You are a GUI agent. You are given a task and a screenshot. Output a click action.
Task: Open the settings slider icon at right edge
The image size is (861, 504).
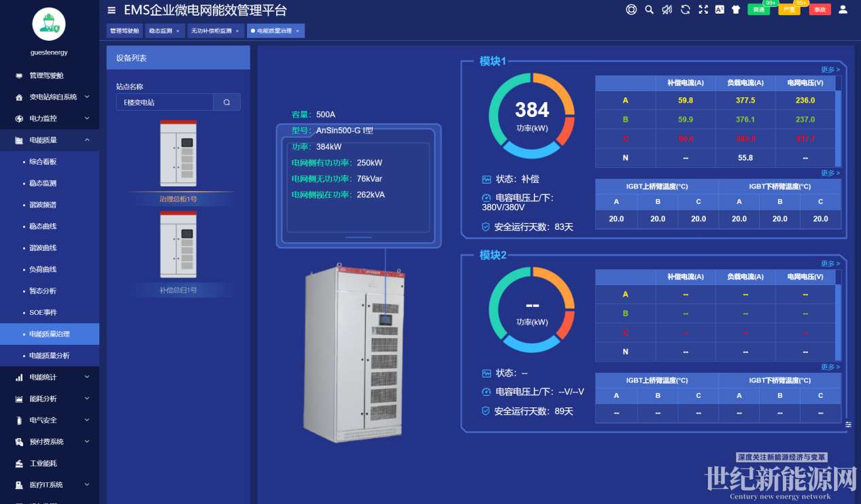point(848,424)
